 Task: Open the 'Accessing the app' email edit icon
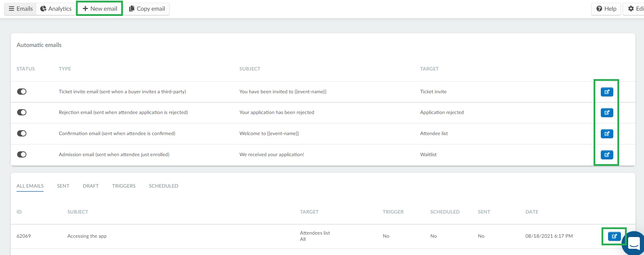[x=614, y=236]
